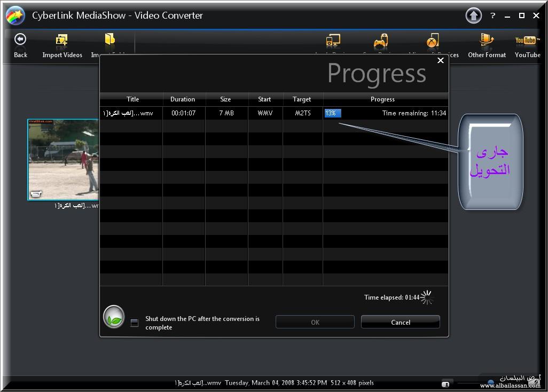Go back using the Back arrow icon
Screen dimensions: 548x392
pyautogui.click(x=20, y=39)
